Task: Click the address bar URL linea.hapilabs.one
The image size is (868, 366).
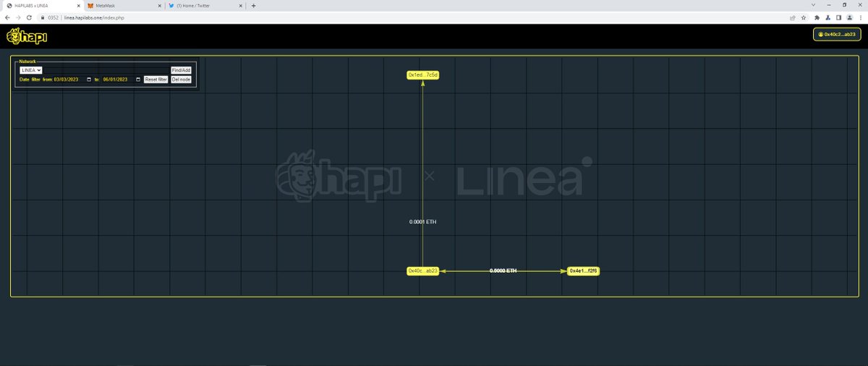Action: [x=94, y=17]
